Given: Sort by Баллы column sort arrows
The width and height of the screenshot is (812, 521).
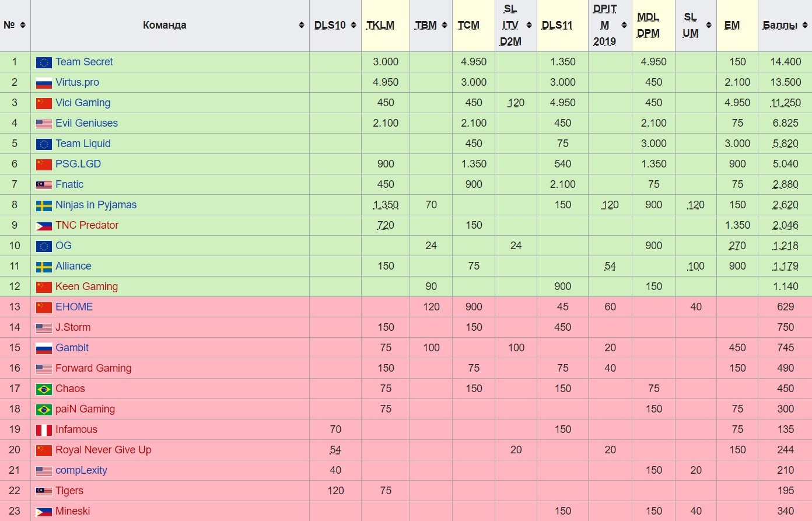Looking at the screenshot, I should click(805, 25).
